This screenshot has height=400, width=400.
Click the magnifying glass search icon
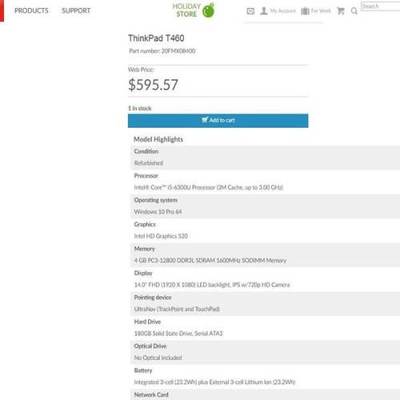click(354, 11)
